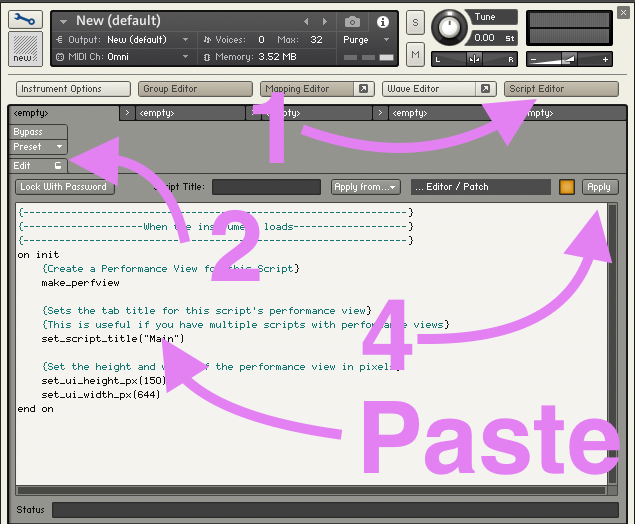Click Lock With Password button
635x524 pixels.
pyautogui.click(x=66, y=187)
